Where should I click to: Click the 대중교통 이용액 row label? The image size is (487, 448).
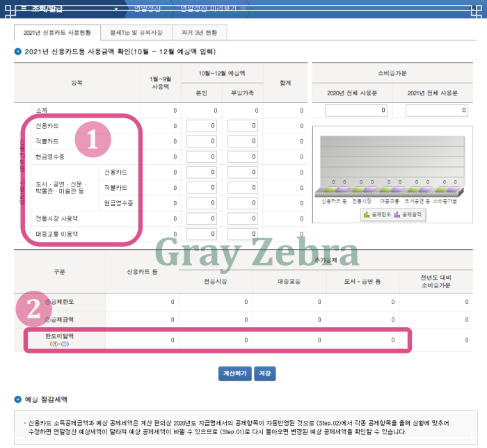tap(56, 234)
